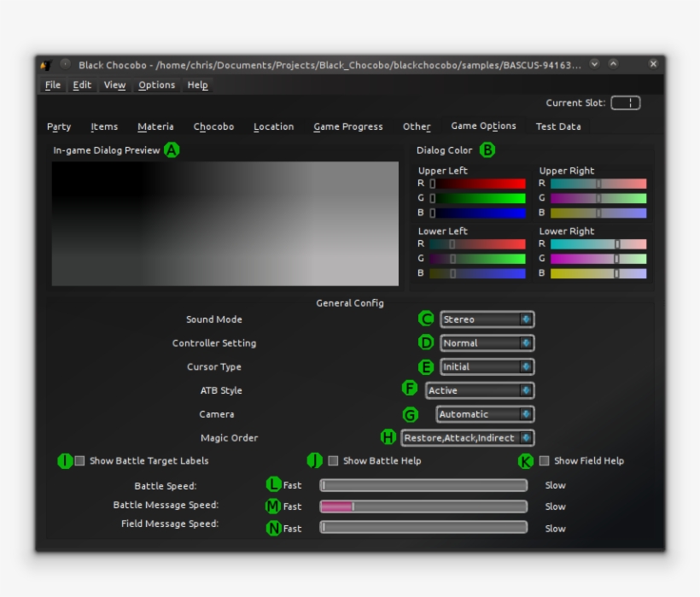
Task: Open the ATB Style dropdown
Action: pos(478,390)
